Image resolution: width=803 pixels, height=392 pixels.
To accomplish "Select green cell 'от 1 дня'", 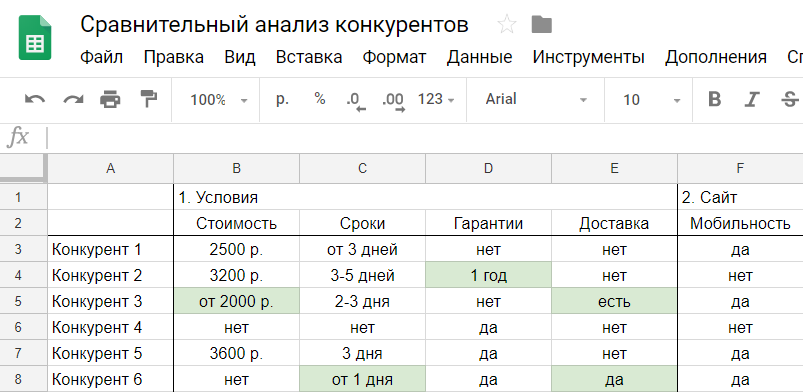I will [x=363, y=380].
